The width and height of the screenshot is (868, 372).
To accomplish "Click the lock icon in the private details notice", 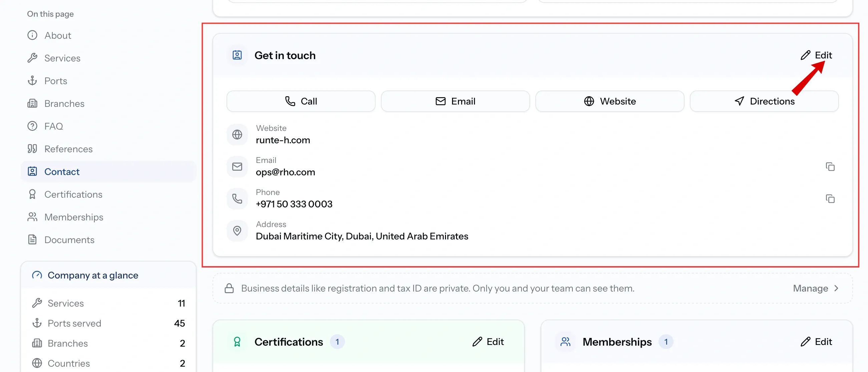I will coord(229,289).
